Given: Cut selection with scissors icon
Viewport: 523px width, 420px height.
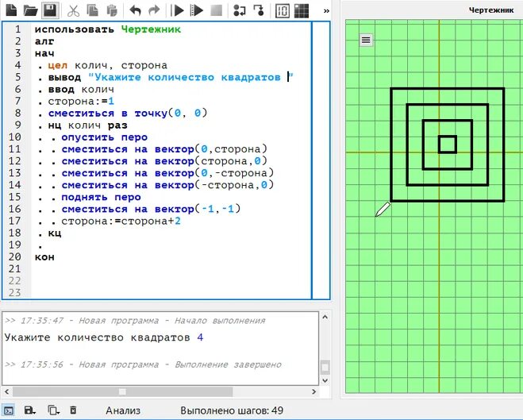Looking at the screenshot, I should click(x=73, y=10).
